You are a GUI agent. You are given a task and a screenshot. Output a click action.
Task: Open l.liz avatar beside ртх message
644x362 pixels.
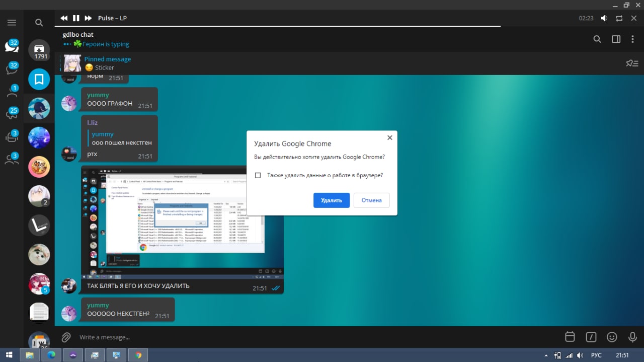tap(69, 154)
